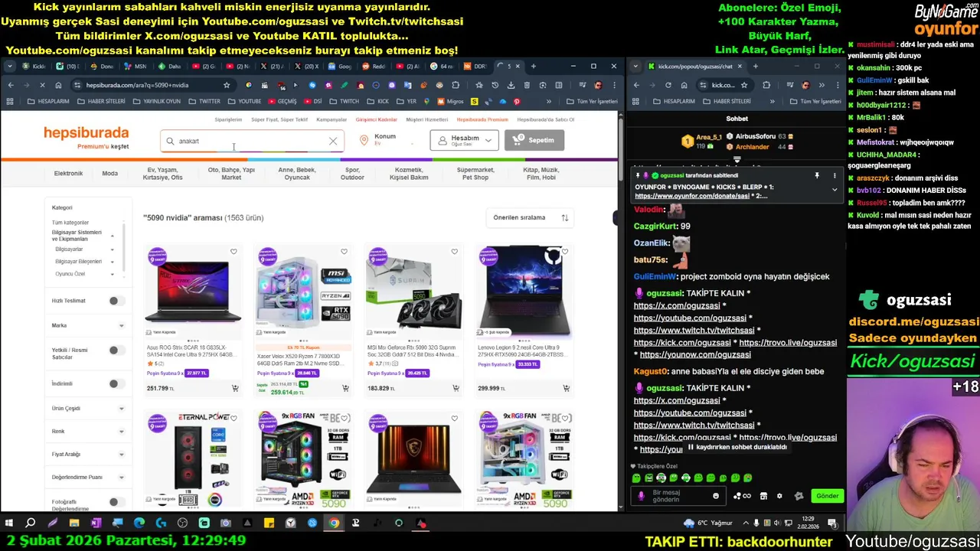Viewport: 980px width, 551px height.
Task: Clear the search box with the X icon
Action: 333,141
